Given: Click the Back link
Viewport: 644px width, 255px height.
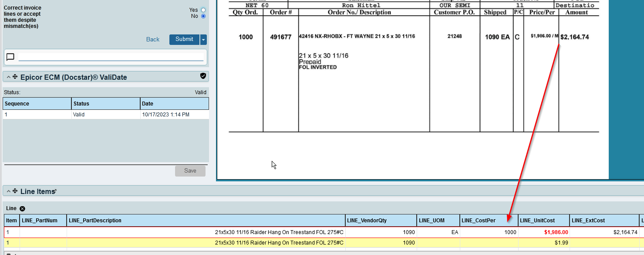Looking at the screenshot, I should click(152, 39).
